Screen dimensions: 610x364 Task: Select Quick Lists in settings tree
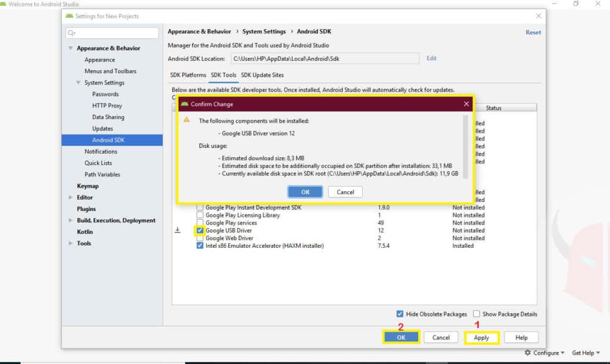(98, 163)
